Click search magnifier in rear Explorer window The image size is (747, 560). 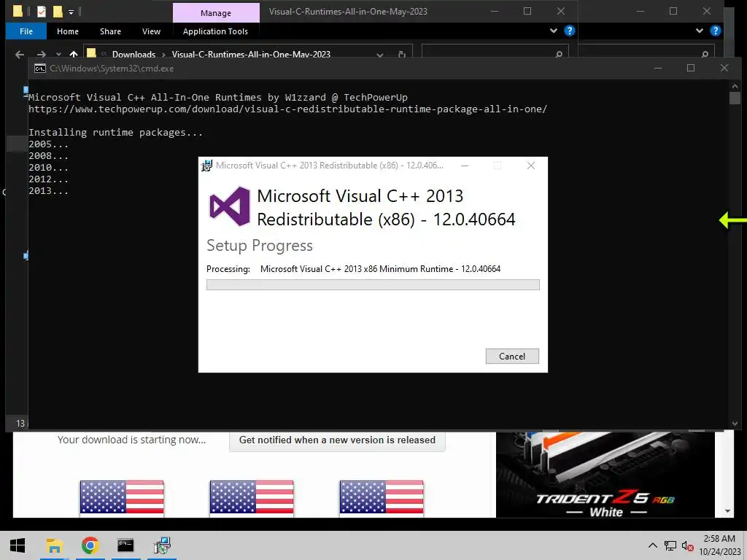coord(705,54)
